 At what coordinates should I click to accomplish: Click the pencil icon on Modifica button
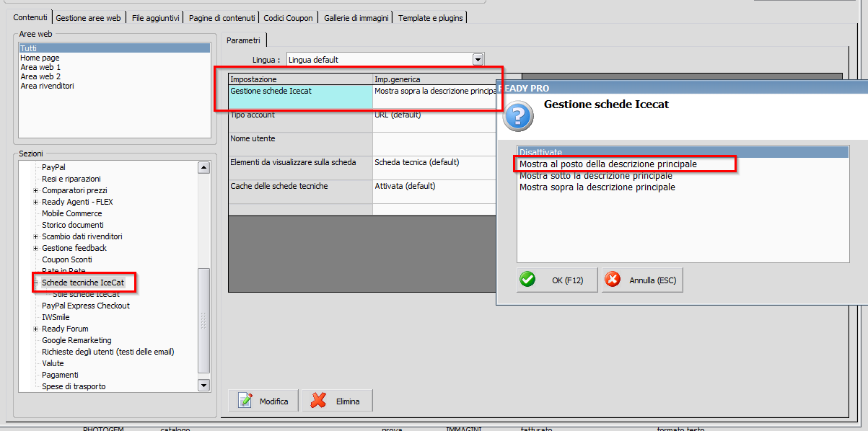pos(245,401)
